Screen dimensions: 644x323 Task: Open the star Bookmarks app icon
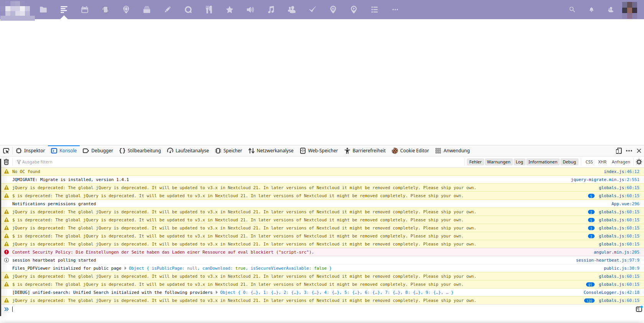230,10
